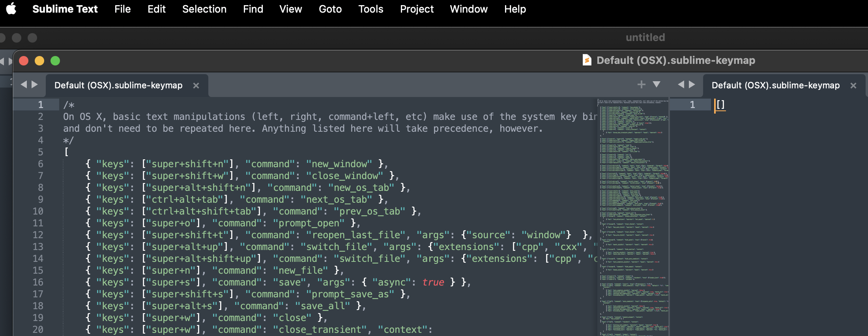Screen dimensions: 868x336
Task: Click line number 16 in left gutter
Action: pyautogui.click(x=38, y=282)
